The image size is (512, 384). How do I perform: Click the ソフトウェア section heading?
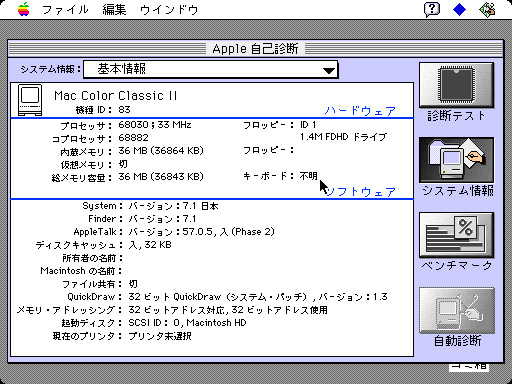pyautogui.click(x=360, y=192)
